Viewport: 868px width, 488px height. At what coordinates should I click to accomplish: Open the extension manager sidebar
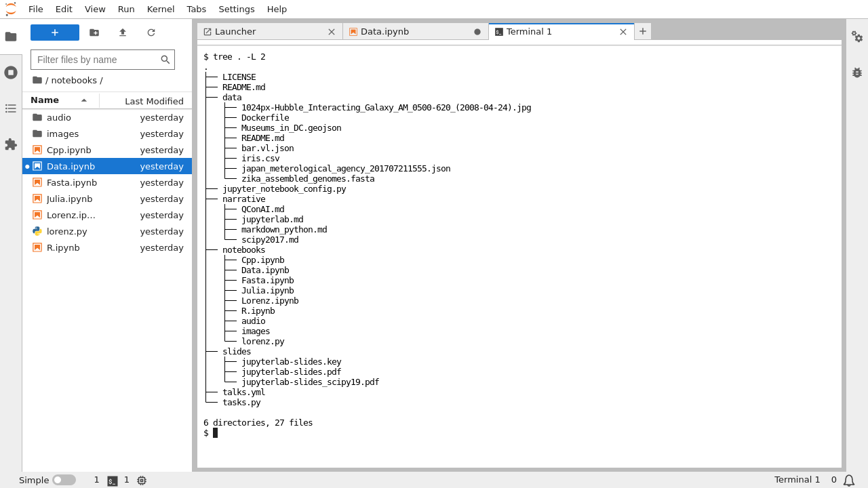coord(11,144)
